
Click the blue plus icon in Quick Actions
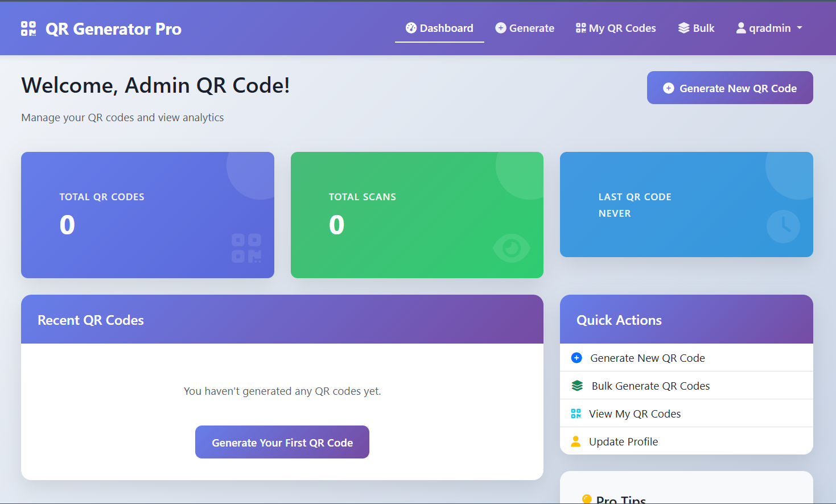(x=576, y=358)
